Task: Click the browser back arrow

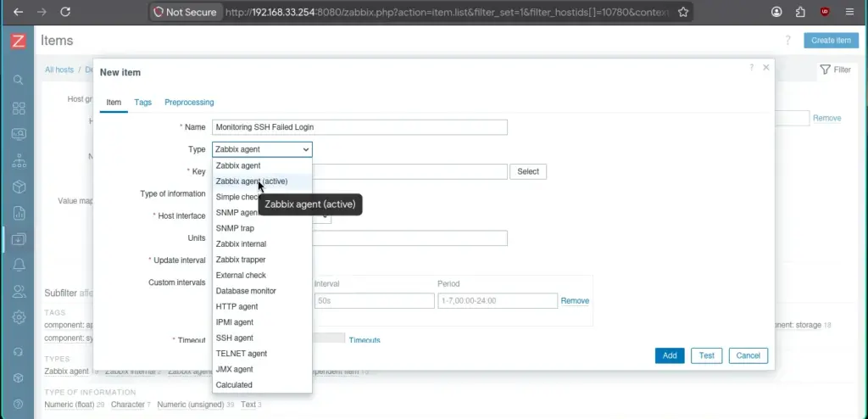Action: 19,12
